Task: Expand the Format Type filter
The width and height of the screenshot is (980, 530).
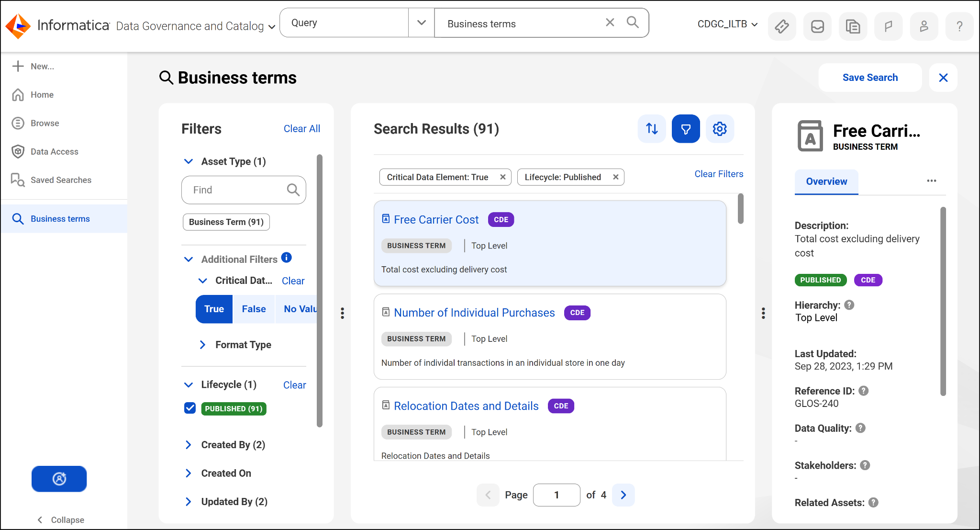Action: pyautogui.click(x=203, y=345)
